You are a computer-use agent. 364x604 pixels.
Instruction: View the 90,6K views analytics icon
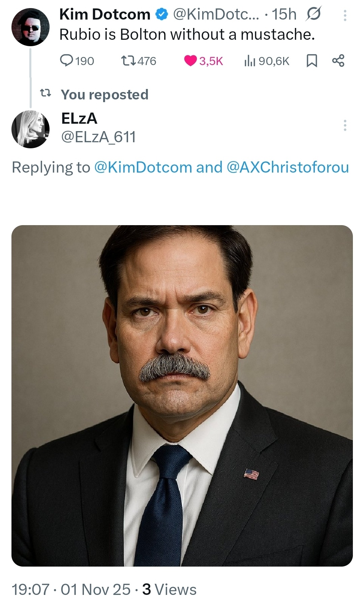(250, 61)
